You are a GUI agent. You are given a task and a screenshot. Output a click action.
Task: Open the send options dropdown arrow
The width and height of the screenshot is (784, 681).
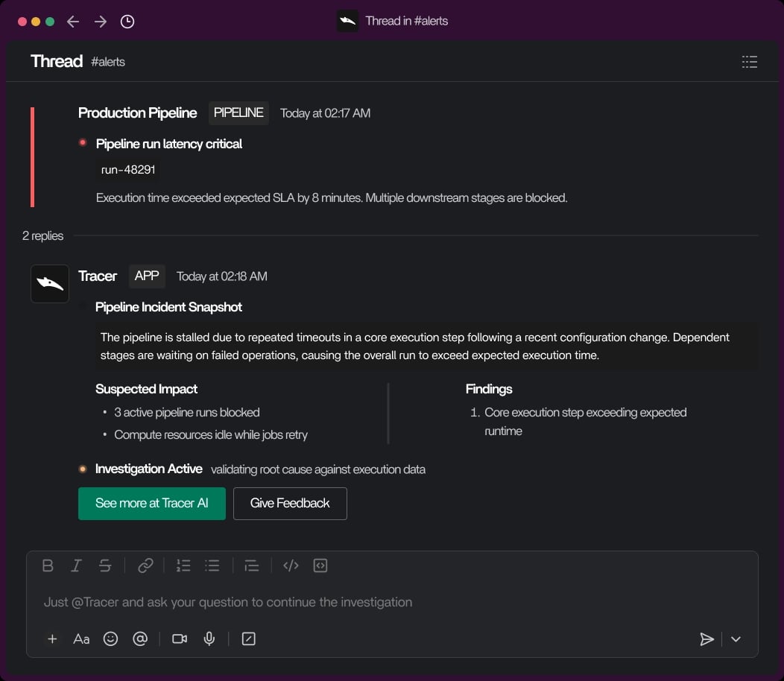(x=736, y=639)
